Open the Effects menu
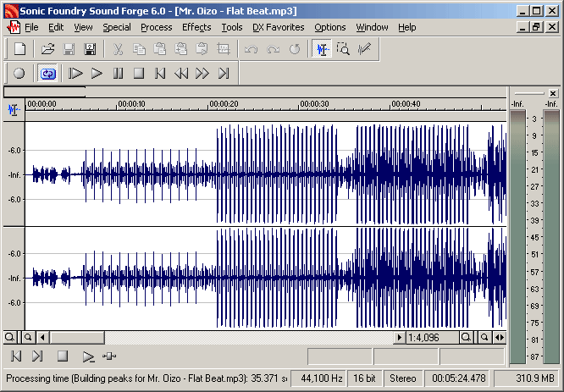 click(196, 27)
